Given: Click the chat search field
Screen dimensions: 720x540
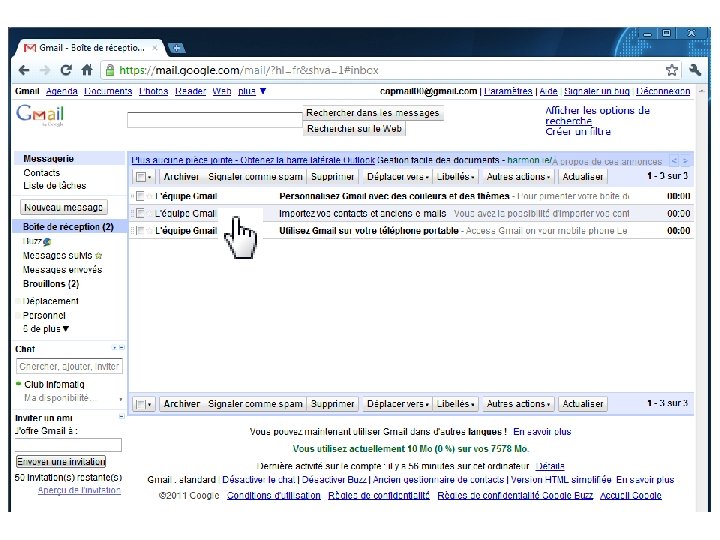Looking at the screenshot, I should (69, 366).
